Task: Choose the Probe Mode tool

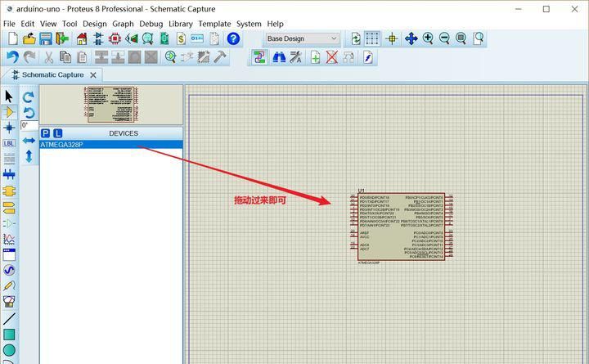Action: (x=9, y=285)
